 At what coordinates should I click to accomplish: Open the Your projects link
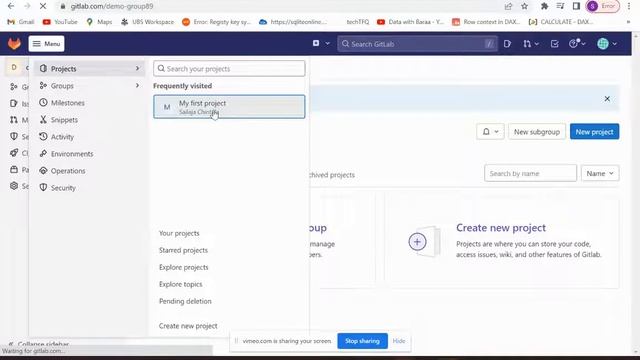pyautogui.click(x=179, y=233)
